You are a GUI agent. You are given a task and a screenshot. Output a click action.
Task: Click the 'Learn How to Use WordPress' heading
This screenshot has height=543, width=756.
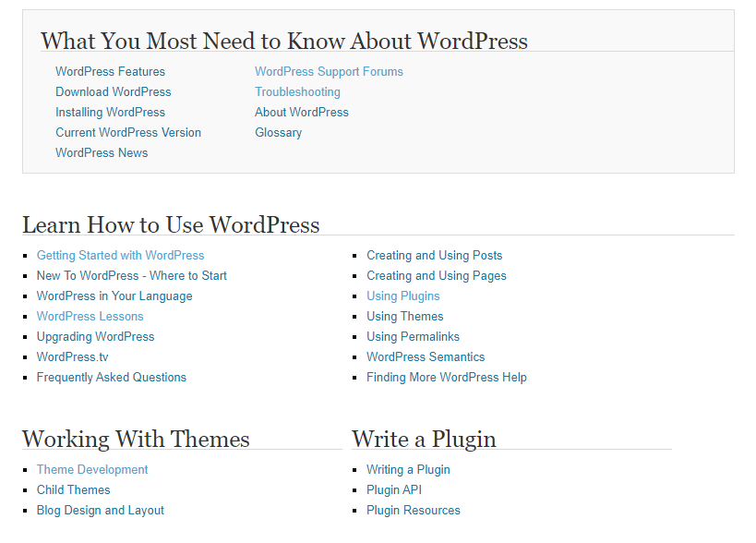(x=171, y=224)
